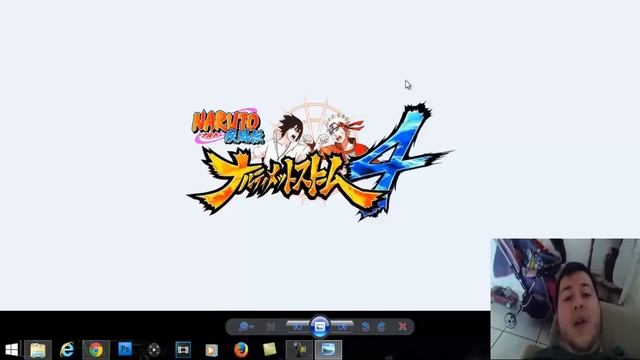
Task: Open the media player with orange play icon
Action: pyautogui.click(x=212, y=350)
